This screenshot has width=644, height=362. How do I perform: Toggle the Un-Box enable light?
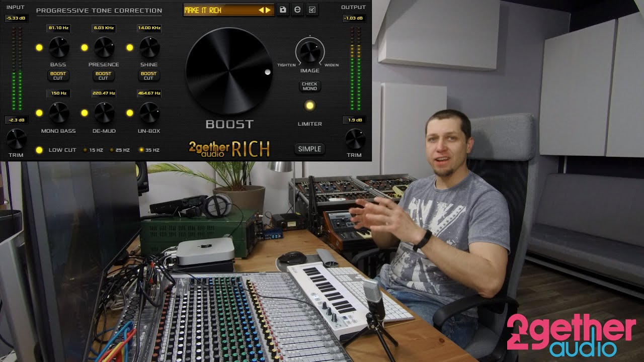[129, 113]
